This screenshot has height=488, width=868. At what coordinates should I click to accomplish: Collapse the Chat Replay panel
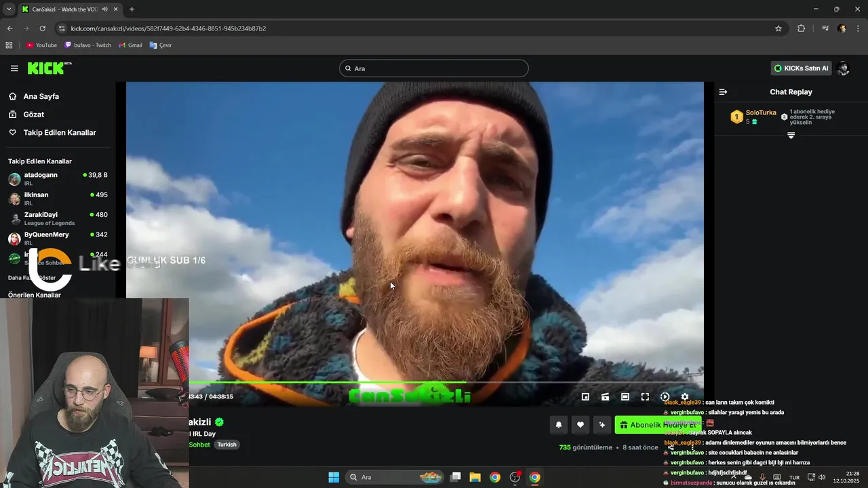pyautogui.click(x=723, y=91)
